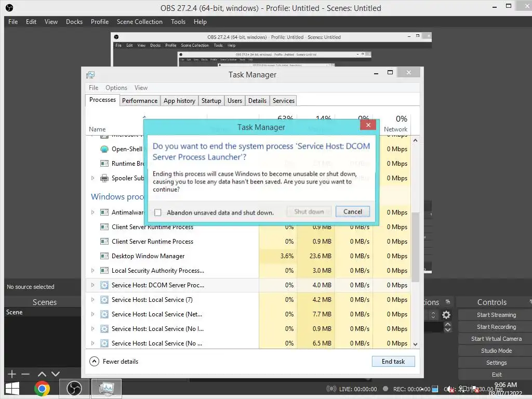Collapse with Fewer details arrow icon
Image resolution: width=532 pixels, height=399 pixels.
(95, 362)
